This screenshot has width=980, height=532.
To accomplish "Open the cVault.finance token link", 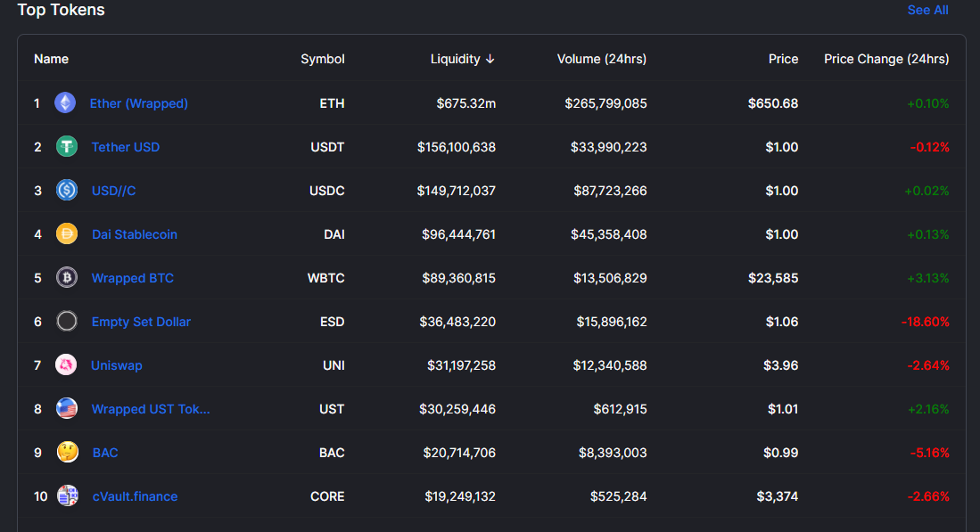I will (x=135, y=496).
